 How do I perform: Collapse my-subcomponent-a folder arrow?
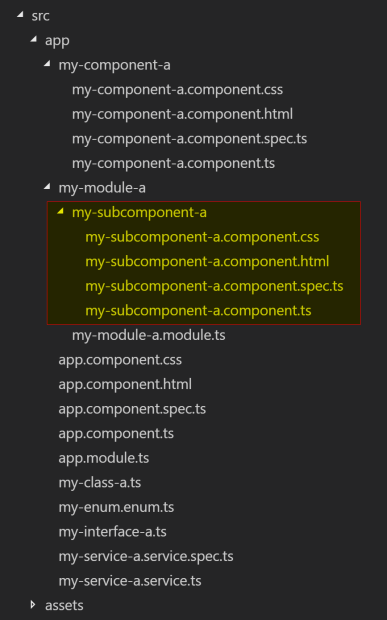point(60,211)
